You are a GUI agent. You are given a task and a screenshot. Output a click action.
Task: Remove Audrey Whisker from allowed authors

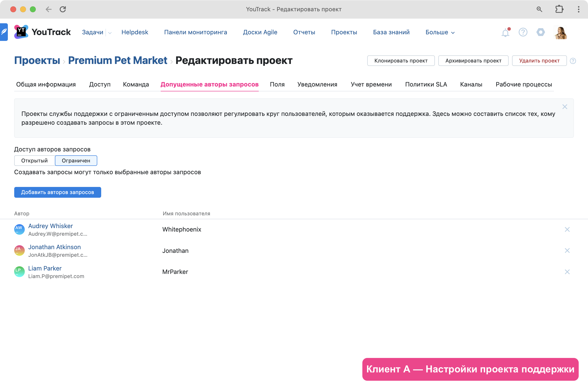coord(567,230)
